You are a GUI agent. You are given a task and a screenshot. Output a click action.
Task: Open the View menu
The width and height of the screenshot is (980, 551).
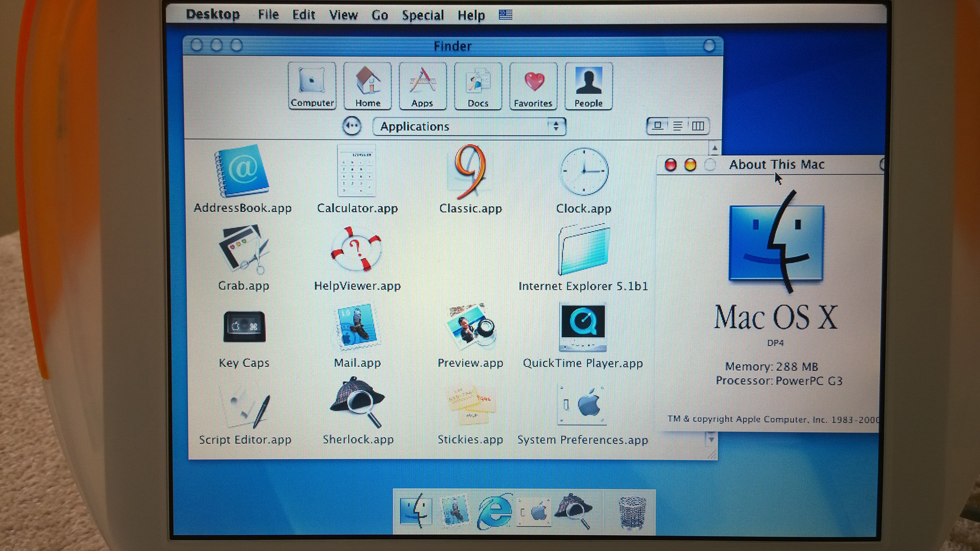tap(343, 15)
